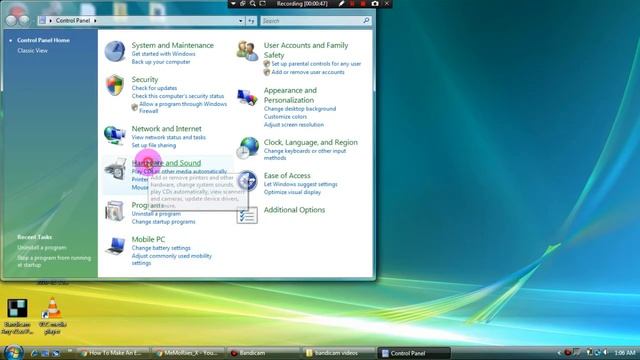Click the magnifier icon in recording toolbar
Image resolution: width=640 pixels, height=360 pixels.
click(253, 4)
